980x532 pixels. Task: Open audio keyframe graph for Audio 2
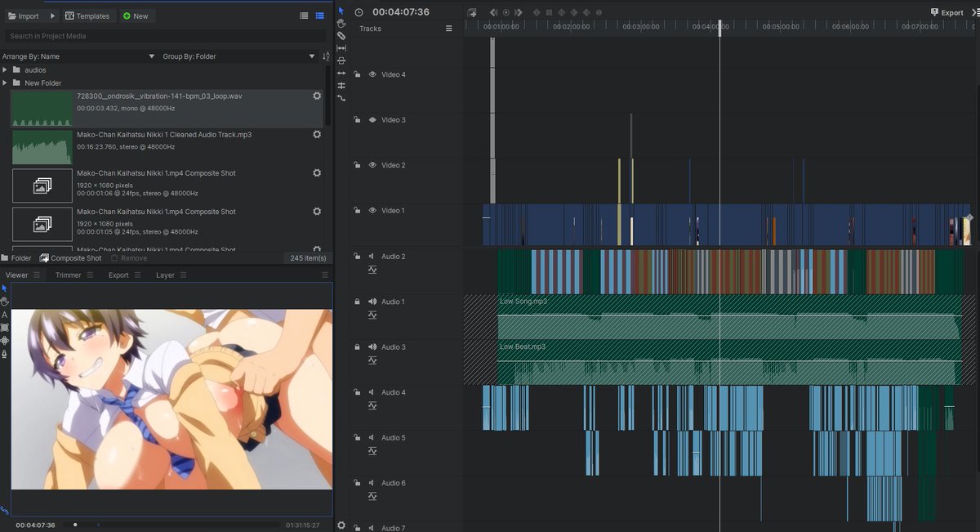(x=372, y=270)
